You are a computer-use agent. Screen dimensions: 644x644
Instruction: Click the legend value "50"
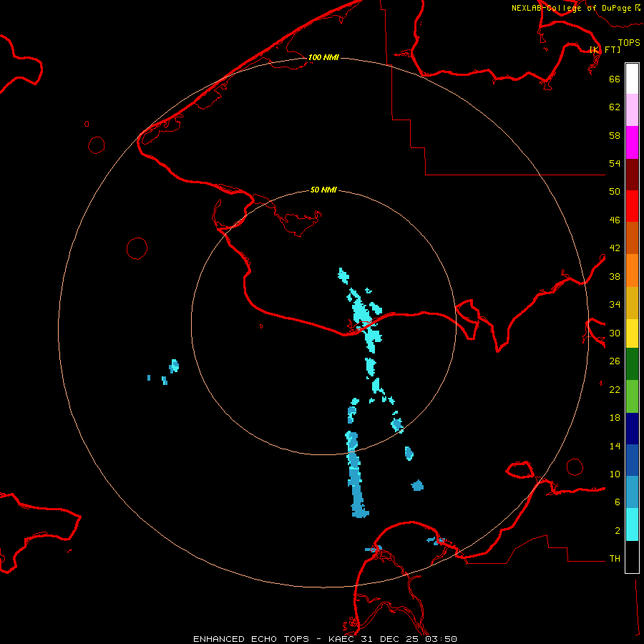point(615,192)
